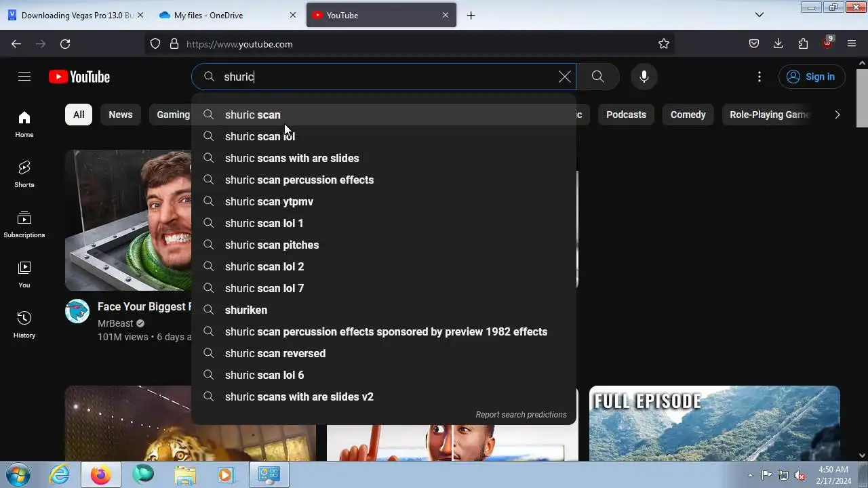Go to Home in sidebar
The height and width of the screenshot is (488, 868).
[x=24, y=124]
